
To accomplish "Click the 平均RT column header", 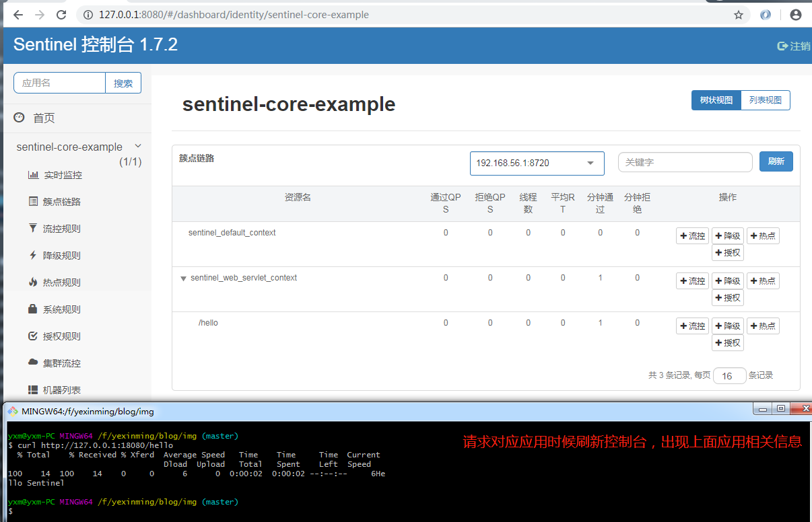I will point(563,203).
